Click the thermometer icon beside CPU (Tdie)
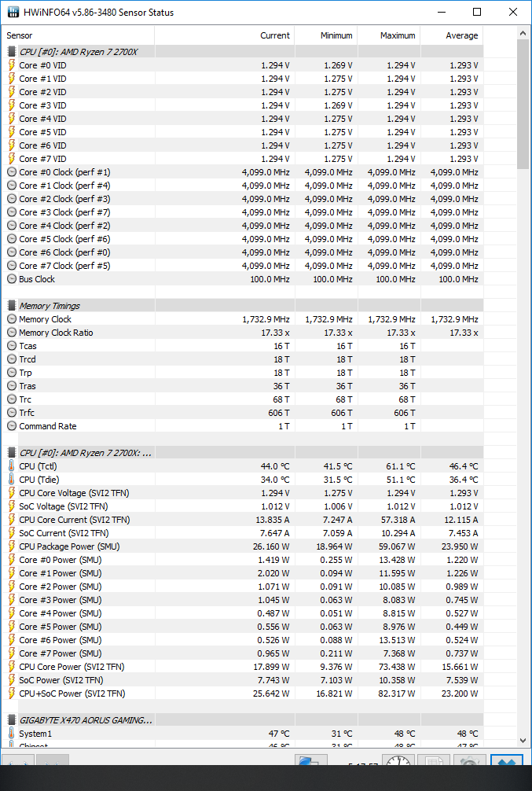The height and width of the screenshot is (791, 532). coord(12,480)
